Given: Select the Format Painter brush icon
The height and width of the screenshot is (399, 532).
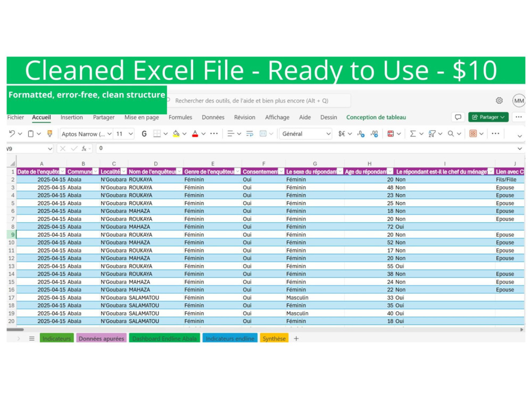Looking at the screenshot, I should (x=49, y=134).
